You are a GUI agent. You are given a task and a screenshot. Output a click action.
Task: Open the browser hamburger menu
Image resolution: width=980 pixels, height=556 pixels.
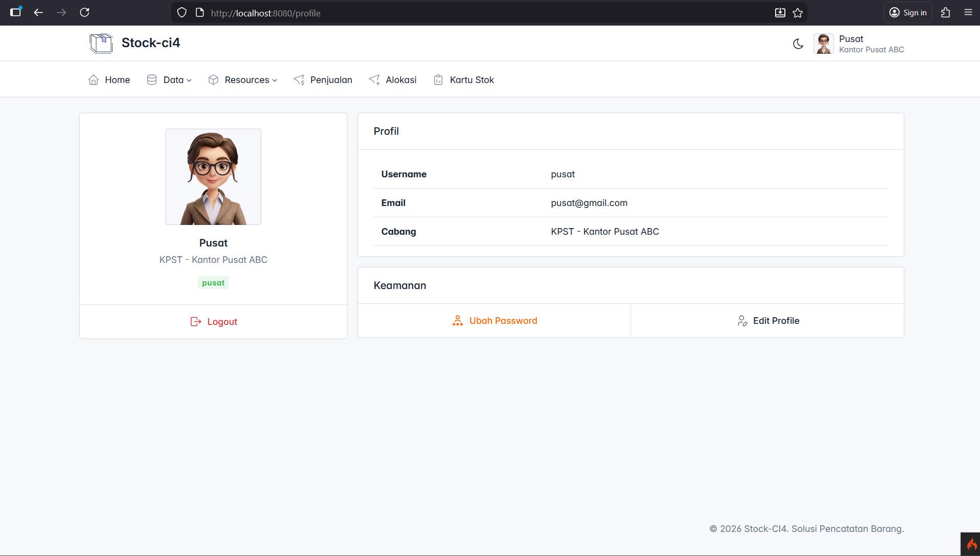pos(968,12)
